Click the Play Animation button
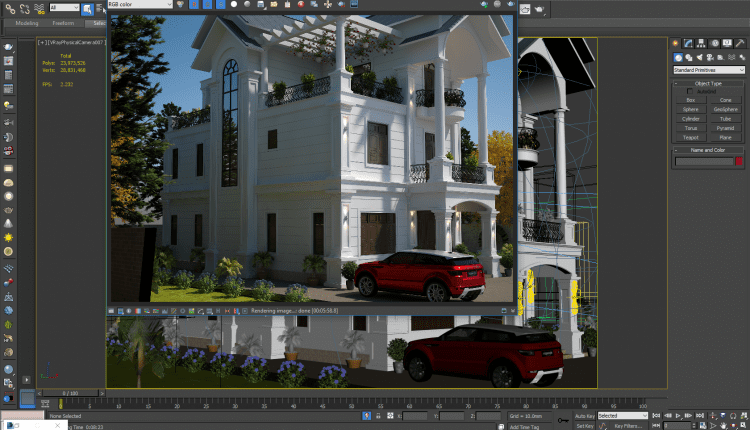Image resolution: width=750 pixels, height=430 pixels. point(678,416)
